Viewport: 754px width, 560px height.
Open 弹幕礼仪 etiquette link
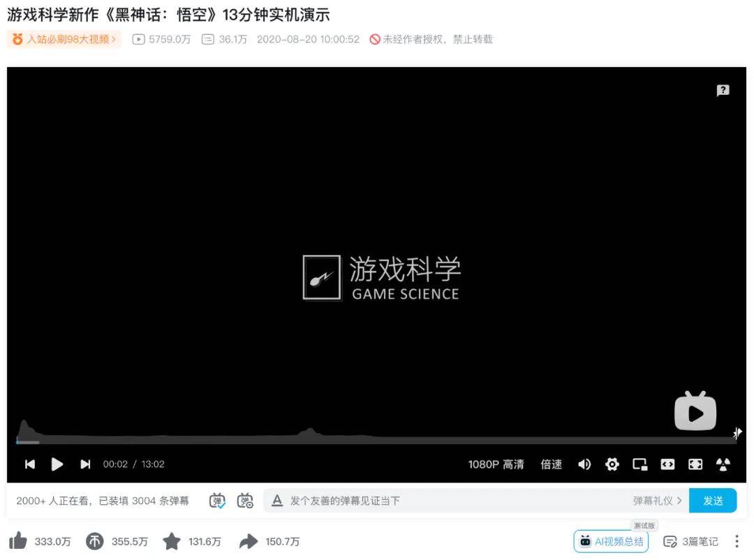click(657, 501)
